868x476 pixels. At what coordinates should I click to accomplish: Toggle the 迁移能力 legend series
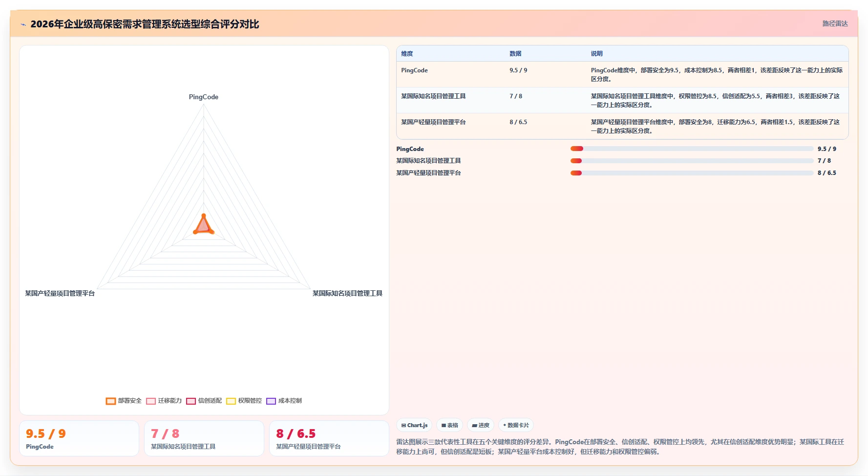click(164, 401)
